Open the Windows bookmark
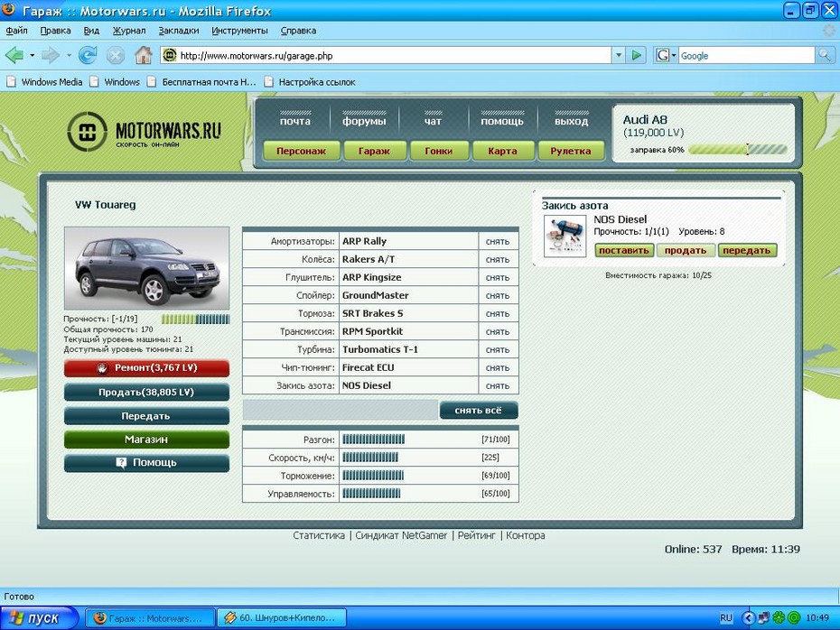The height and width of the screenshot is (630, 840). click(115, 82)
